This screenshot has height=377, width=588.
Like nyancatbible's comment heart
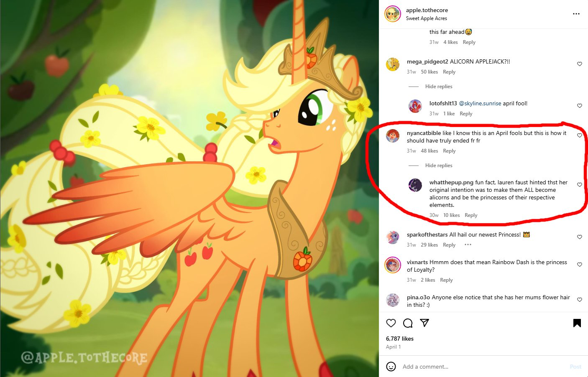pos(580,135)
